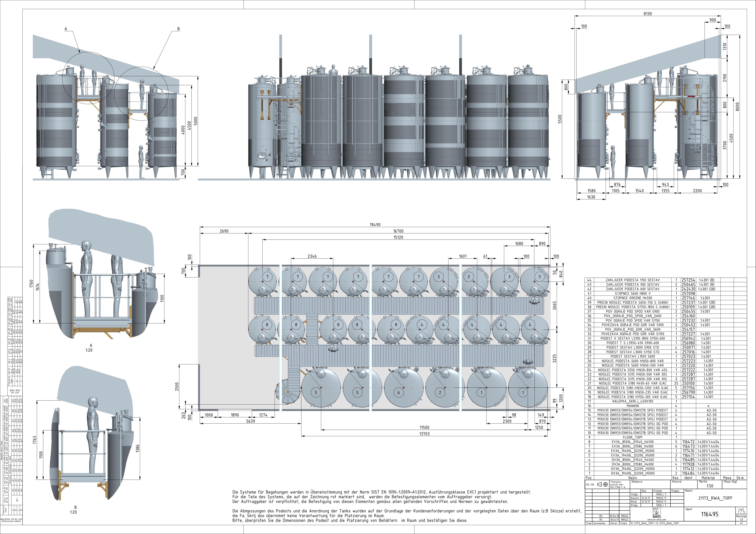
Task: Click the 5500 height dimension in the right elevation
Action: tap(560, 119)
